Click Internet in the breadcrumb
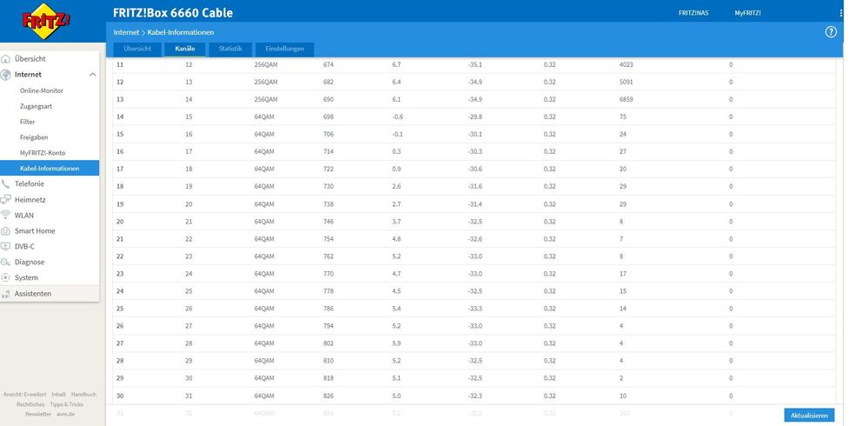Image resolution: width=868 pixels, height=426 pixels. click(x=126, y=32)
